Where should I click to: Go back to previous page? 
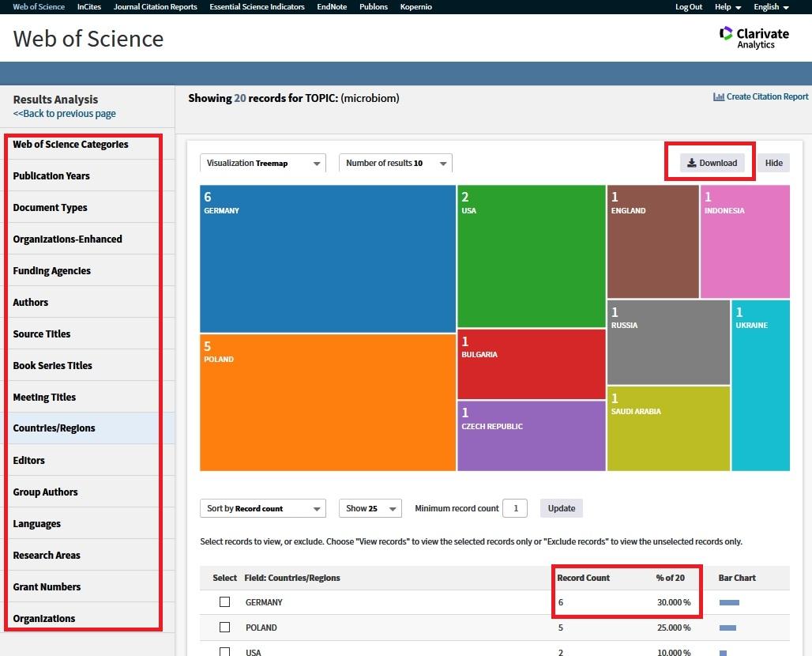pyautogui.click(x=64, y=114)
